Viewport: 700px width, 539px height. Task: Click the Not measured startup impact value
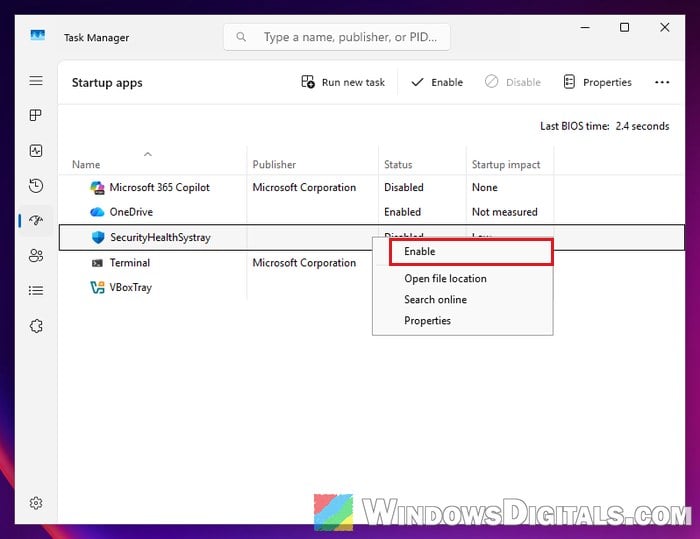point(504,212)
